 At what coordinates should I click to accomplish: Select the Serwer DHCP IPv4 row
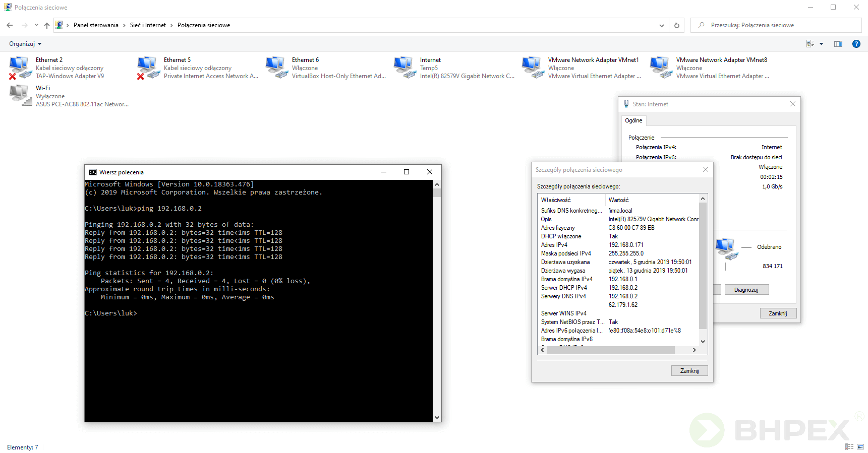coord(618,288)
